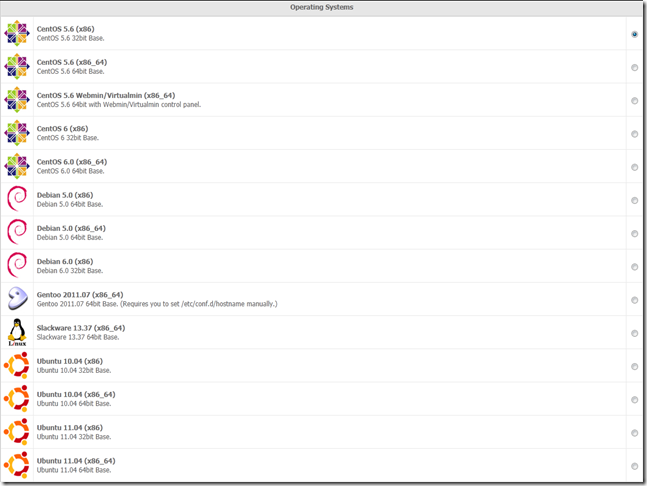Click the title CentOS 5.6 (x86_64)
The width and height of the screenshot is (647, 486).
[72, 62]
